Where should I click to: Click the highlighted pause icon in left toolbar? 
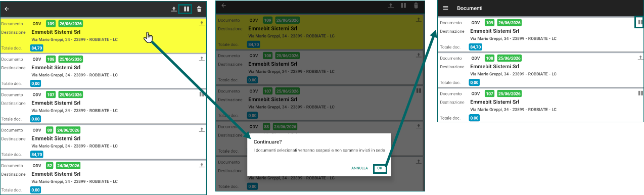187,9
